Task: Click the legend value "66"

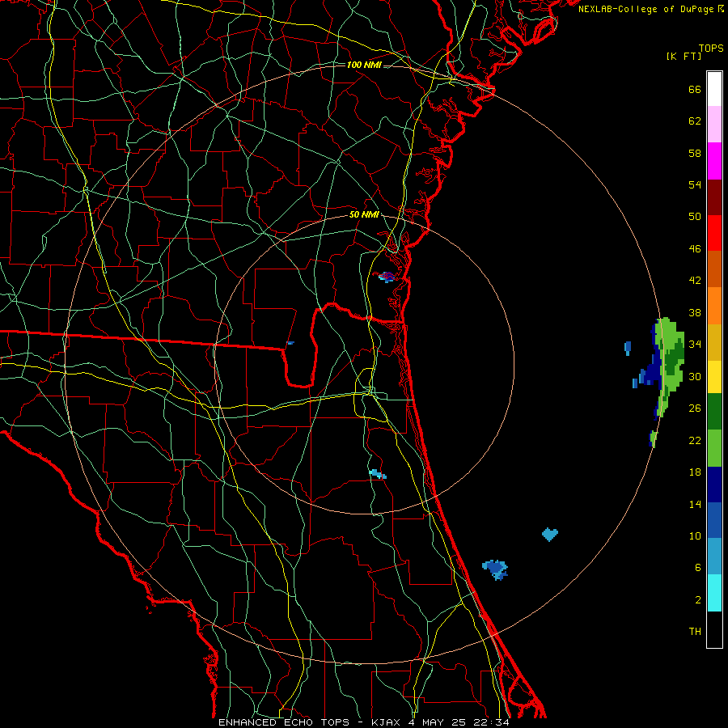Action: click(x=695, y=89)
